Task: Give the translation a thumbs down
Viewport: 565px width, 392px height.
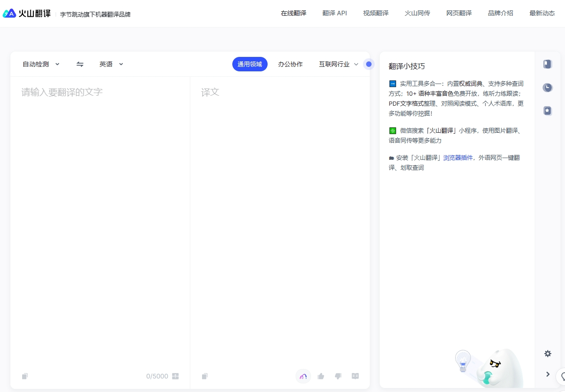Action: point(338,376)
